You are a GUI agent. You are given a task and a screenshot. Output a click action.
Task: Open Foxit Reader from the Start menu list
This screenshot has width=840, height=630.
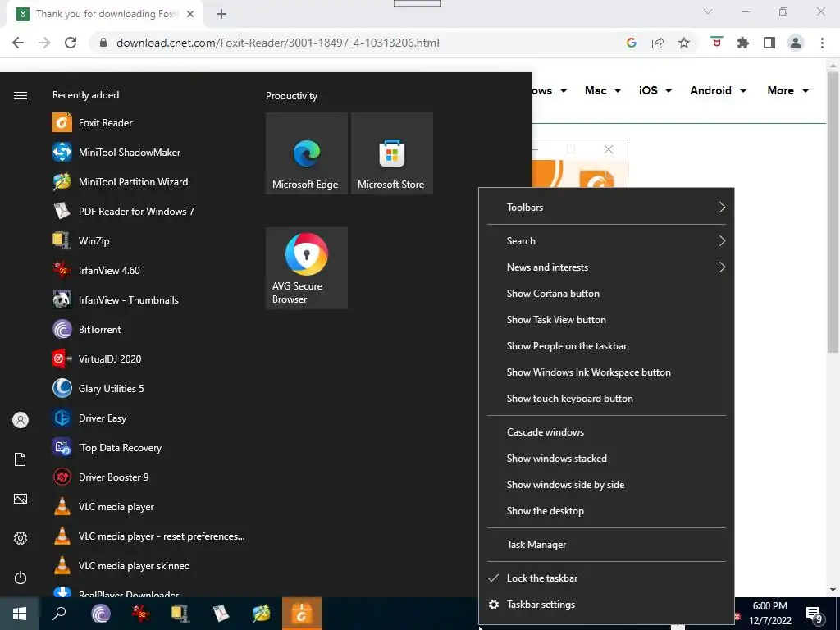(x=150, y=123)
